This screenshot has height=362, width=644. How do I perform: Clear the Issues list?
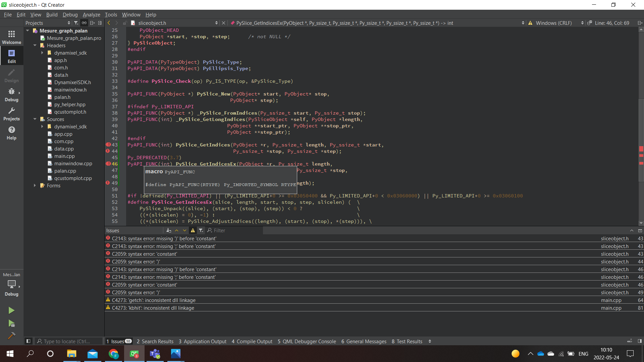[x=169, y=230]
